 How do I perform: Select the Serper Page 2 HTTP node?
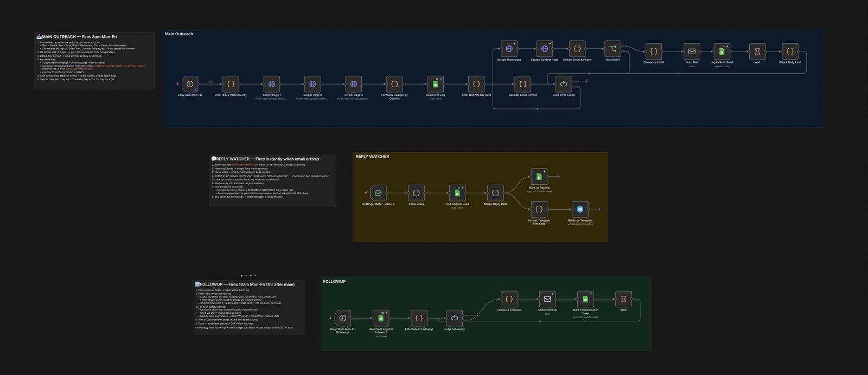[x=312, y=84]
